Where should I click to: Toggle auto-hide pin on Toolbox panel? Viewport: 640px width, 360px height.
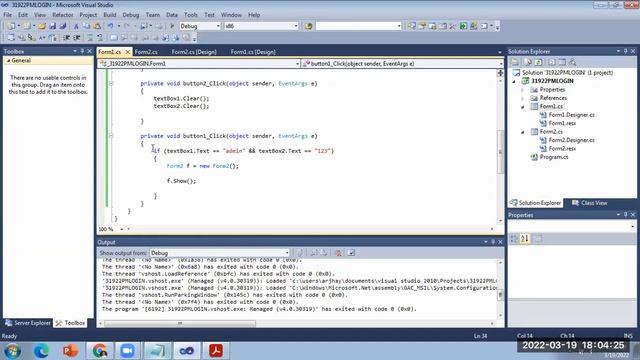(x=82, y=51)
